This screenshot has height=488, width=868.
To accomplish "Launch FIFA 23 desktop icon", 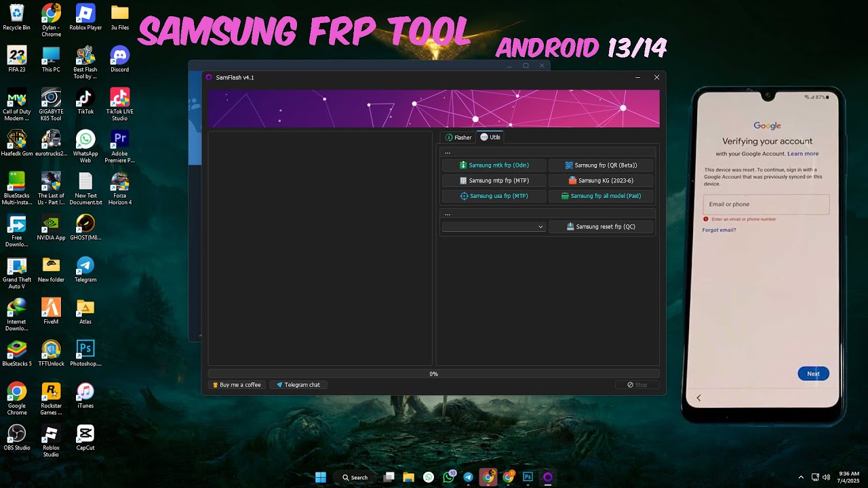I will coord(17,60).
